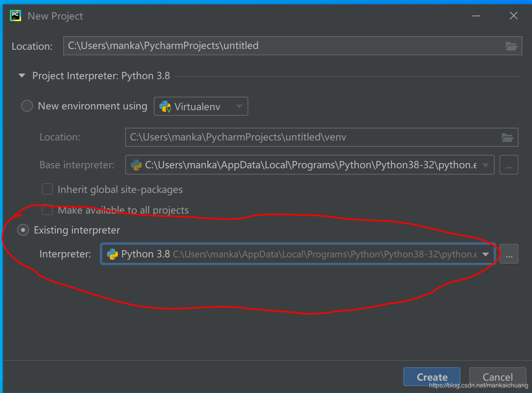Click the Python38-32 path in the Base interpreter field

point(311,165)
